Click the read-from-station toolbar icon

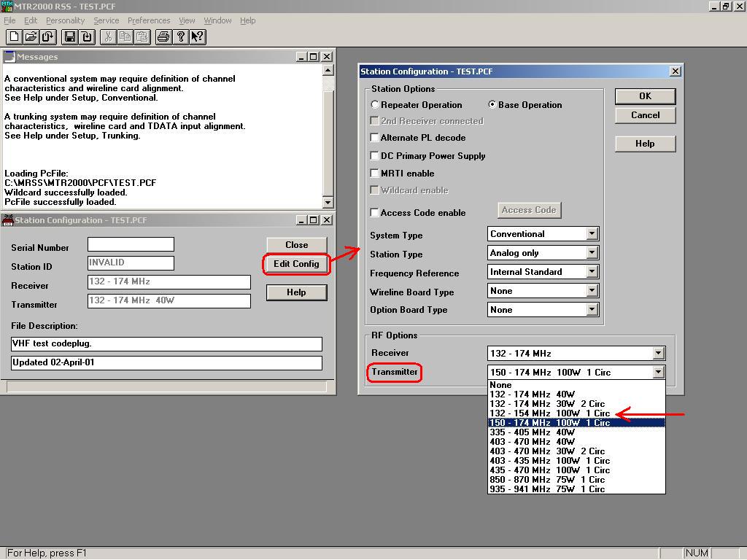[x=48, y=36]
